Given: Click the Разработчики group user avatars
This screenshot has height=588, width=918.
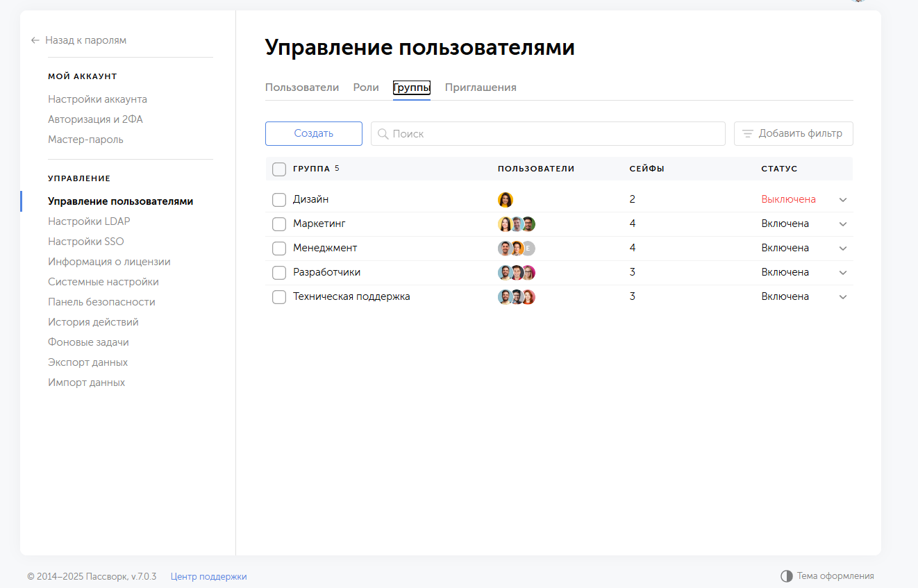Looking at the screenshot, I should [517, 273].
